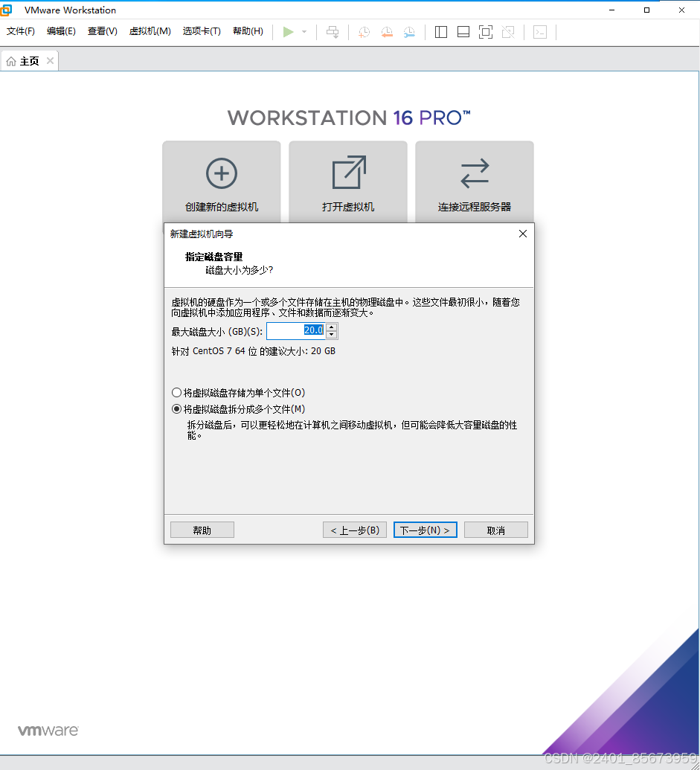
Task: Open the 选项卡(T) menu
Action: pyautogui.click(x=202, y=31)
